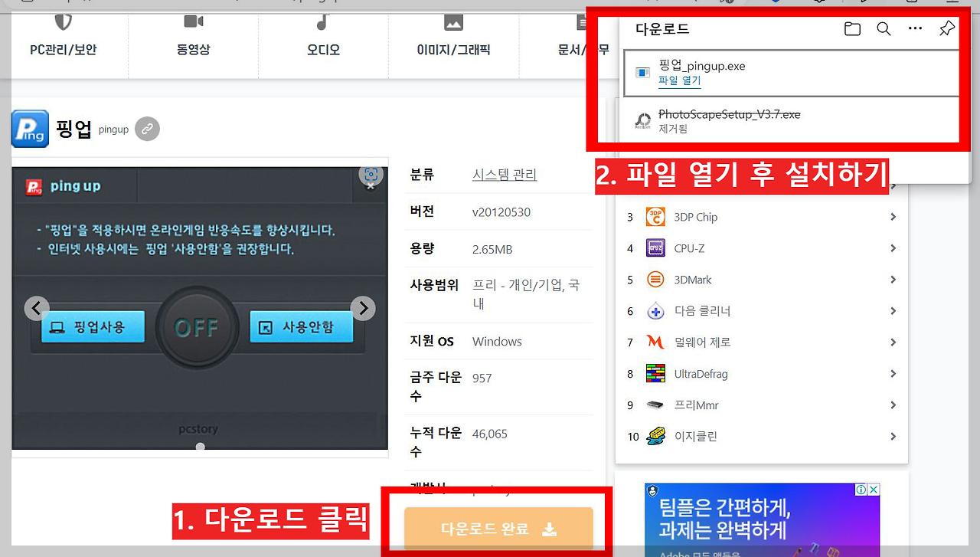Enlarge screenshot using the expand icon
Viewport: 980px width, 557px height.
(371, 176)
